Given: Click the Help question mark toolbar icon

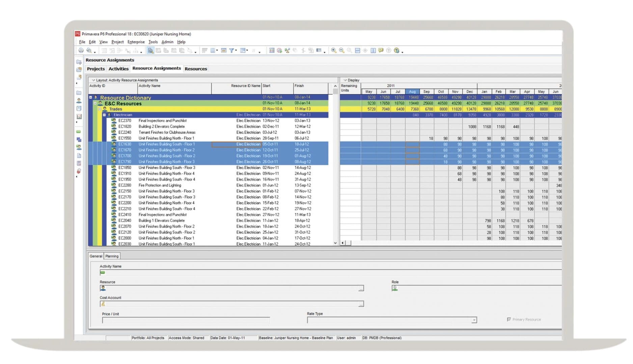Looking at the screenshot, I should point(397,51).
